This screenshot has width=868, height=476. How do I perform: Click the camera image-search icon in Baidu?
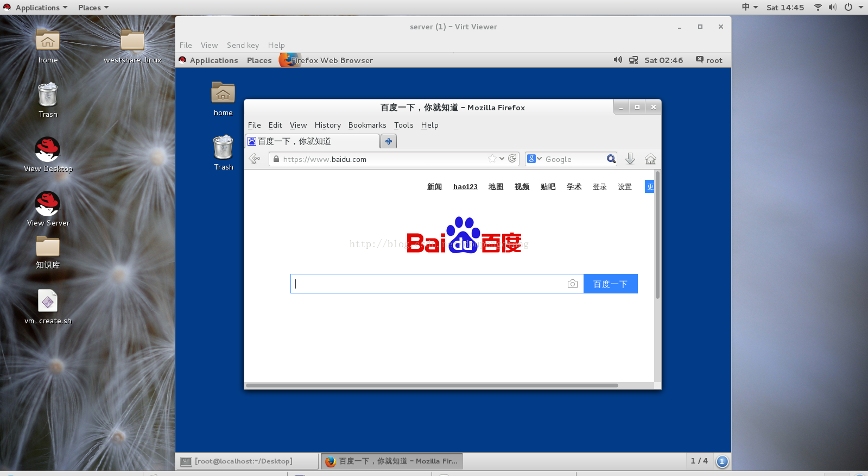(x=573, y=284)
